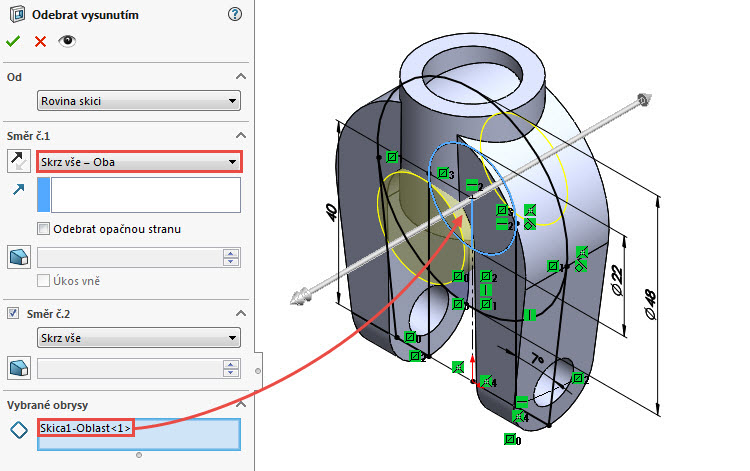
Task: Enable Odebrat opačnou stranu checkbox
Action: (44, 229)
